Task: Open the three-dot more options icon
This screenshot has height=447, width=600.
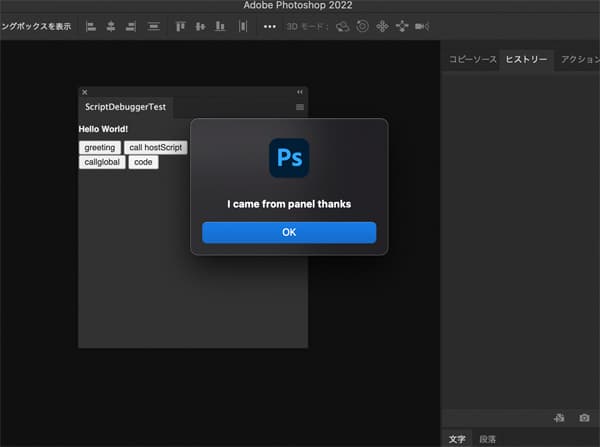Action: [x=269, y=26]
